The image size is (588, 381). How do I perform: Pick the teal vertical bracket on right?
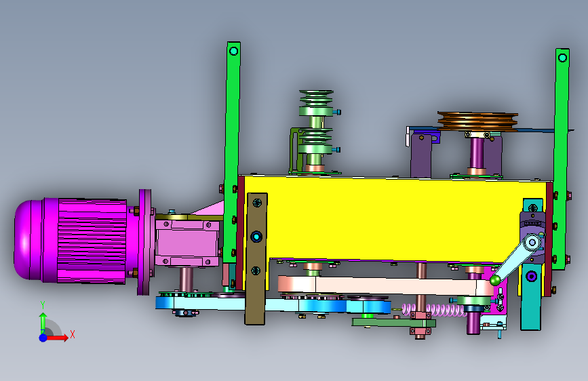point(531,296)
